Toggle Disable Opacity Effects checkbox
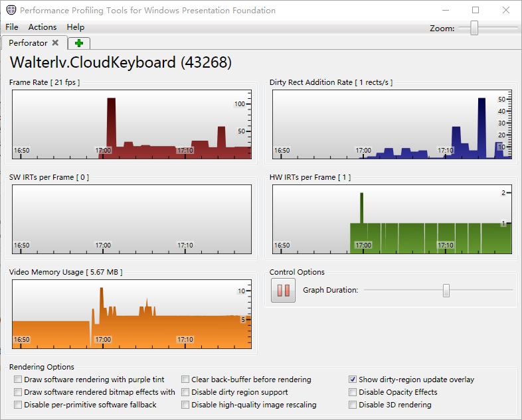Screen dimensions: 522x420 coord(353,392)
